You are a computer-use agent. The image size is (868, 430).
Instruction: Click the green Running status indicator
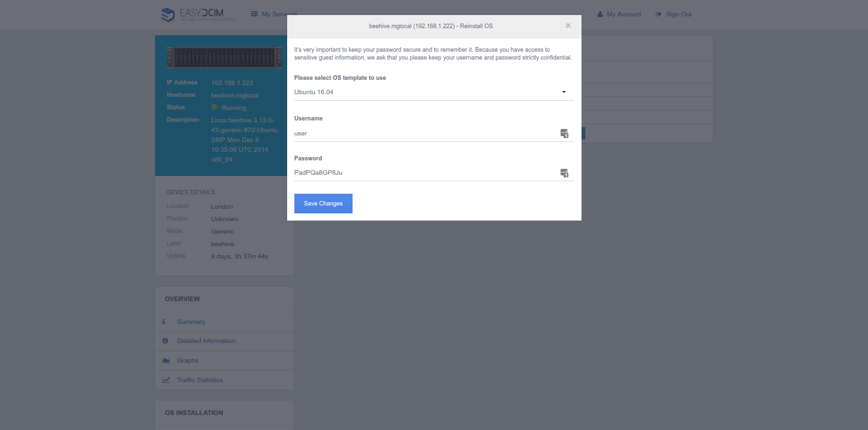[214, 107]
